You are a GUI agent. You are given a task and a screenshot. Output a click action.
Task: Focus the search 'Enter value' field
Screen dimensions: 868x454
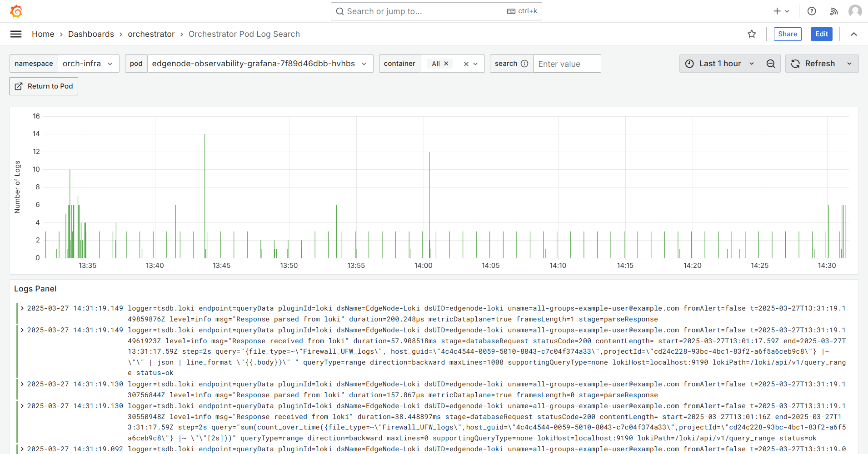coord(566,64)
